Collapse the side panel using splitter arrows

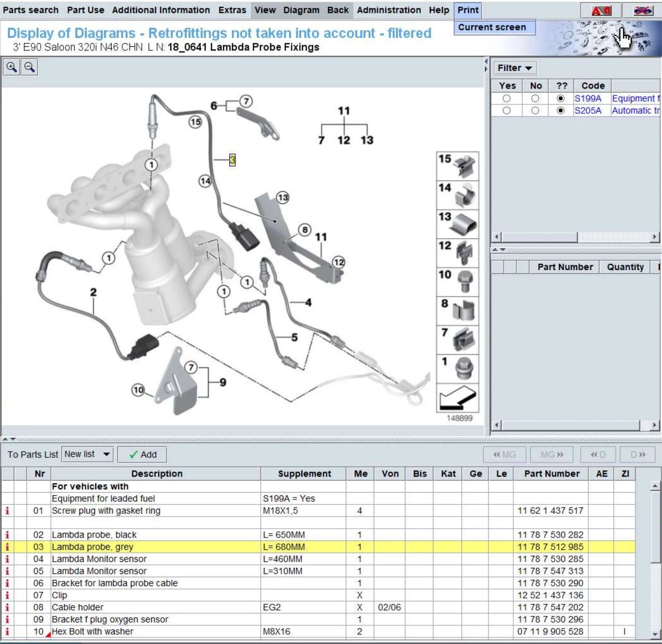[487, 65]
